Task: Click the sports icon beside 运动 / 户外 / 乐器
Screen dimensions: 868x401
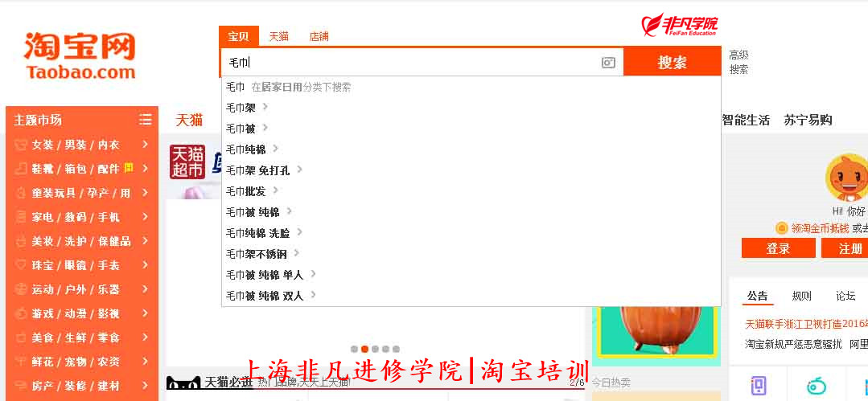Action: (x=20, y=289)
